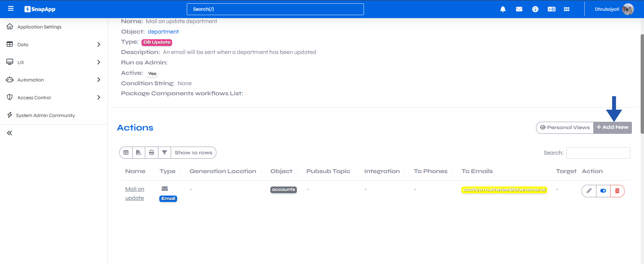Click the Email type badge
This screenshot has height=264, width=644.
(x=168, y=199)
